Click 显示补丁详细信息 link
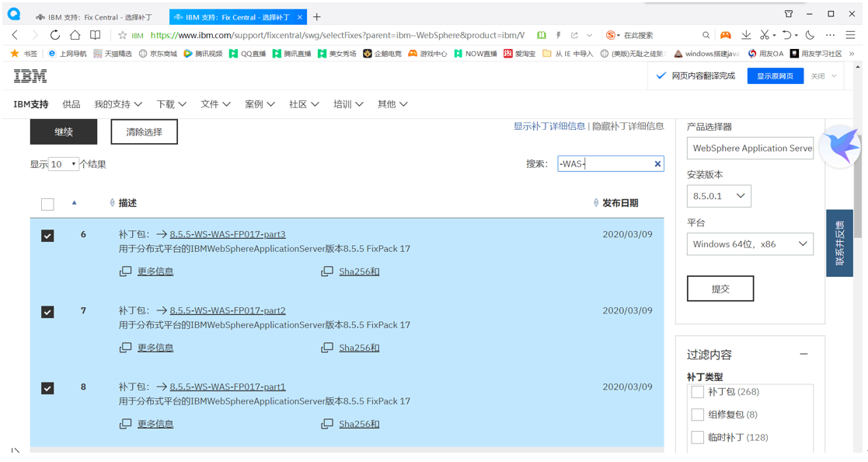Viewport: 868px width, 462px height. tap(549, 126)
